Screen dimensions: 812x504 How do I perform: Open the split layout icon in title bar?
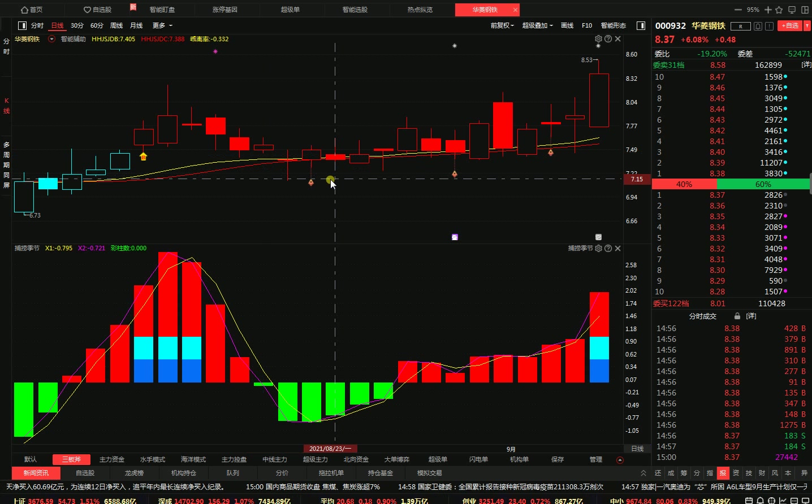pyautogui.click(x=804, y=10)
